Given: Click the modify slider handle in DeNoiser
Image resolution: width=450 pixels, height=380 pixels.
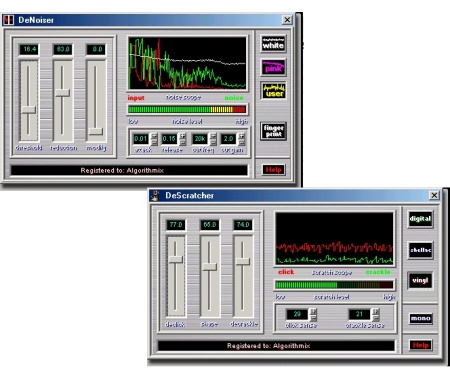Looking at the screenshot, I should pos(96,131).
